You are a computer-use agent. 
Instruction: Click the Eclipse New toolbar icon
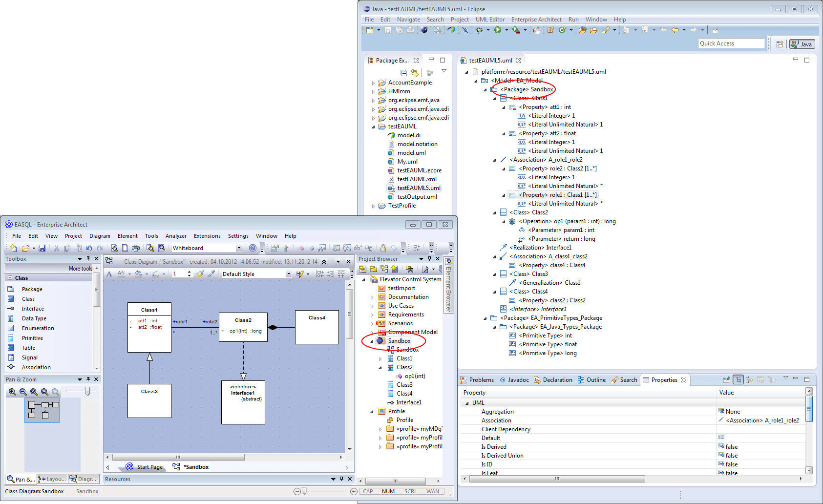370,30
